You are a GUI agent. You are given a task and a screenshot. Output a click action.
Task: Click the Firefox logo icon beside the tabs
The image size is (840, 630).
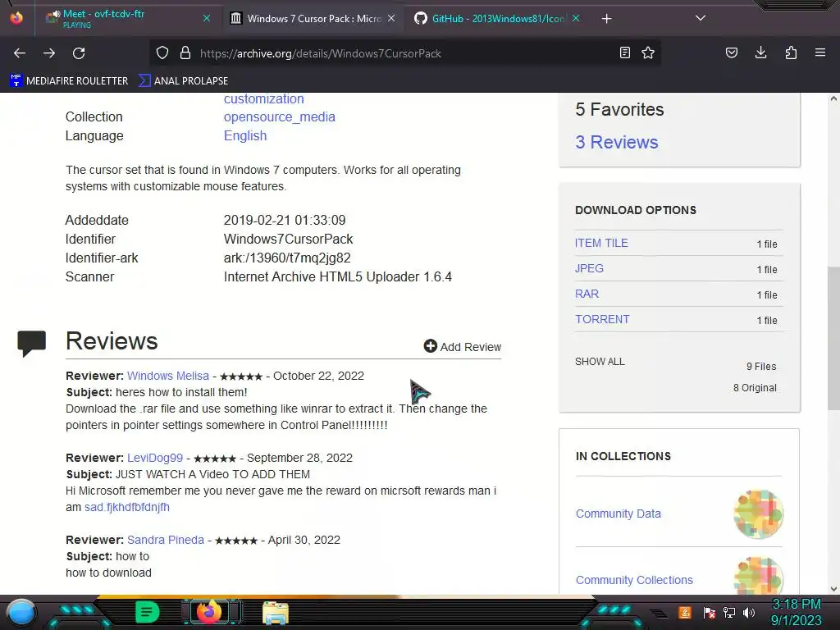click(16, 18)
